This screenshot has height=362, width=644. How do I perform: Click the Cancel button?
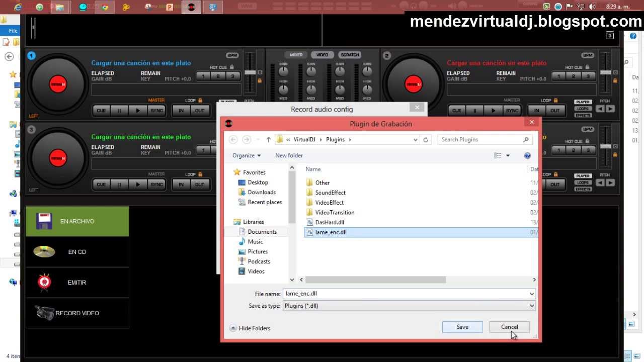[509, 327]
